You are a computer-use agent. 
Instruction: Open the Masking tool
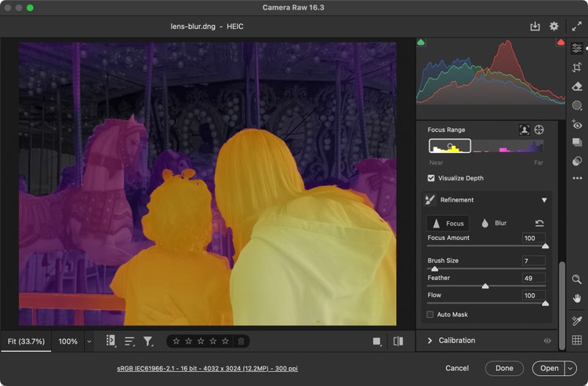coord(577,105)
